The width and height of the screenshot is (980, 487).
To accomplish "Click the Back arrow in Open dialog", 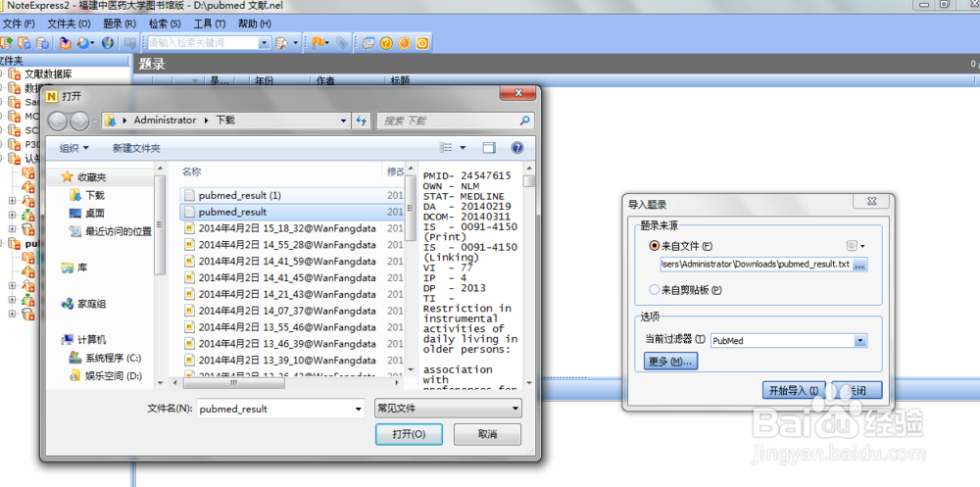I will pyautogui.click(x=58, y=121).
